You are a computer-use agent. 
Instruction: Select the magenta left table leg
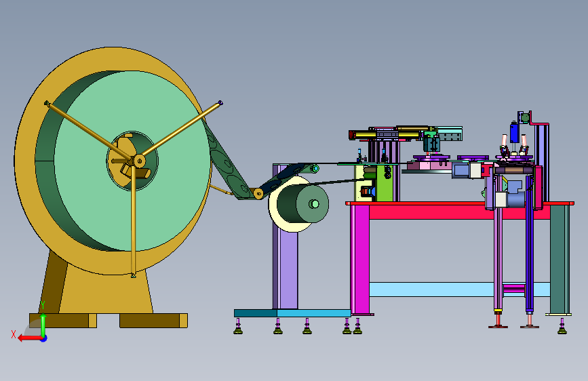point(359,260)
